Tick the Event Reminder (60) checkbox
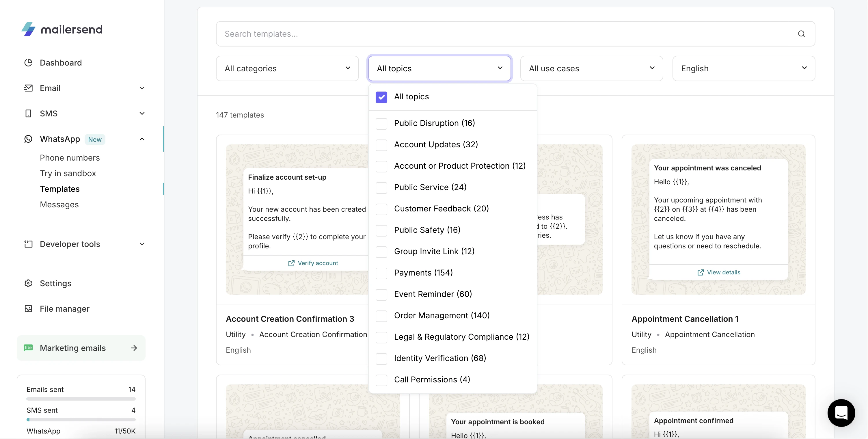The width and height of the screenshot is (868, 439). tap(381, 295)
